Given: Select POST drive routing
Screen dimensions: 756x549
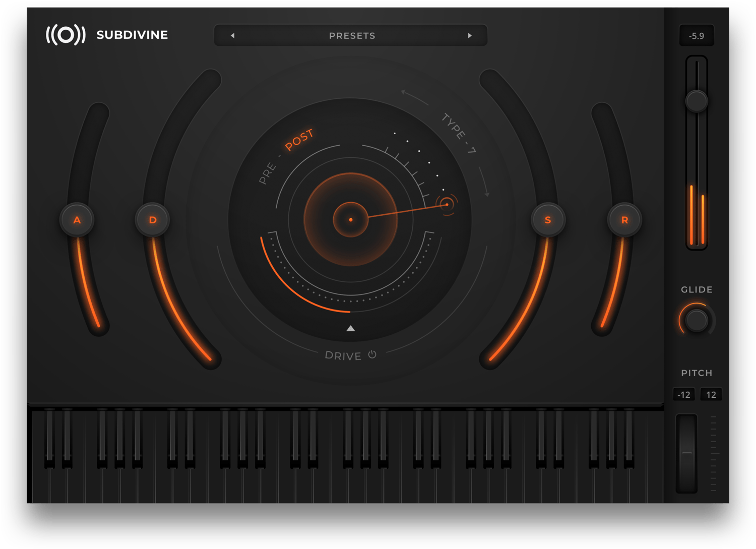Looking at the screenshot, I should click(299, 140).
